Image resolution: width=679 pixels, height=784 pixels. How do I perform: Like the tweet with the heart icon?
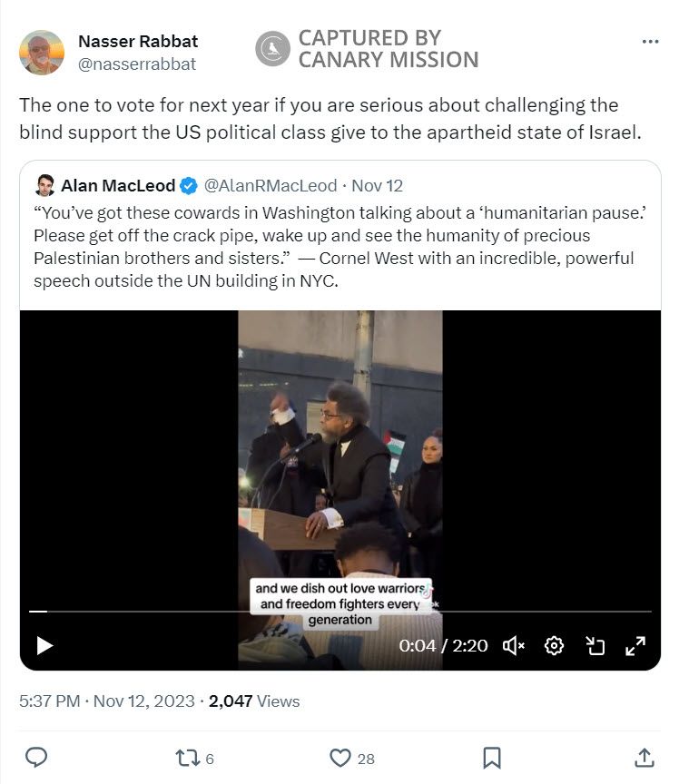pos(338,755)
